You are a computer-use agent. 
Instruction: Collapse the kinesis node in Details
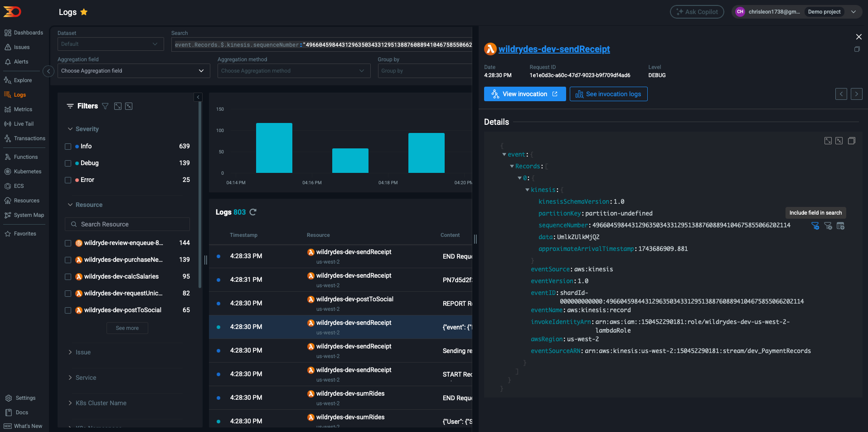pyautogui.click(x=527, y=190)
